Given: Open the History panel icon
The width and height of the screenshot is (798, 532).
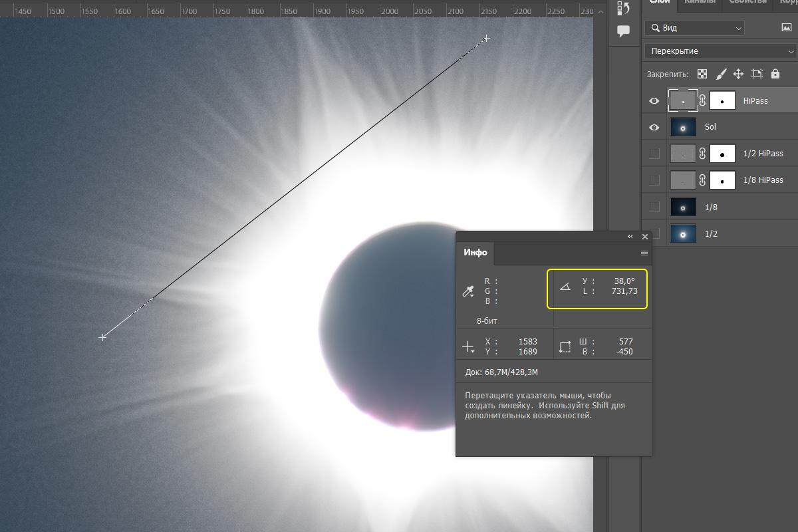Looking at the screenshot, I should (623, 8).
